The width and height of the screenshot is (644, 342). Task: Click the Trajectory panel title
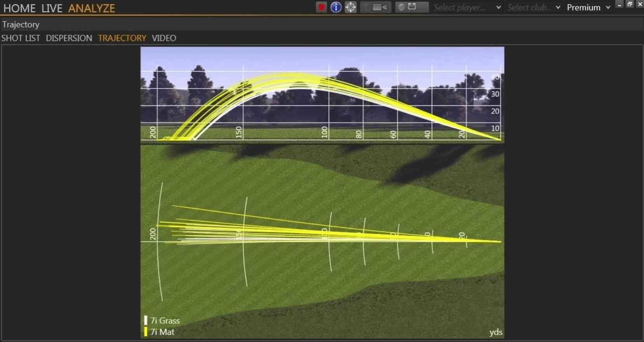tap(21, 24)
